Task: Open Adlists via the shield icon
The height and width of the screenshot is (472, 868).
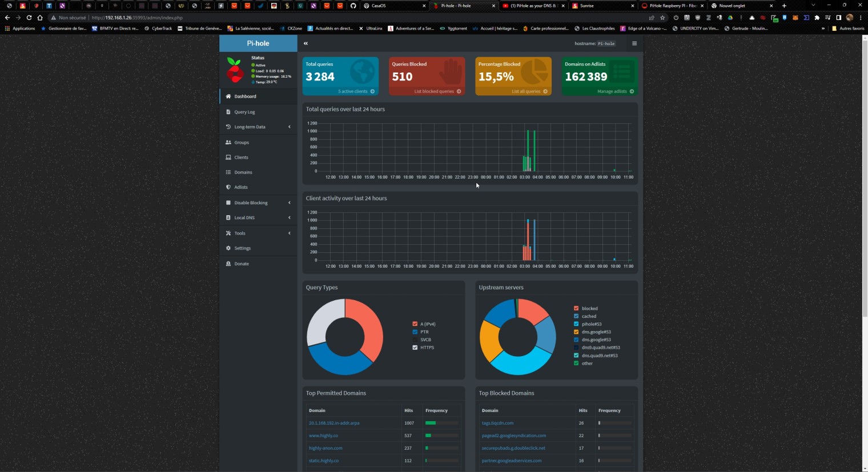Action: pyautogui.click(x=228, y=187)
